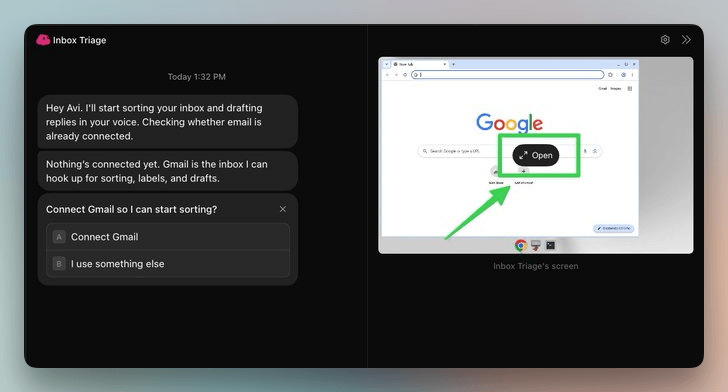This screenshot has width=728, height=392.
Task: Click the preview taskbar icon between Chrome and terminal
Action: tap(536, 245)
